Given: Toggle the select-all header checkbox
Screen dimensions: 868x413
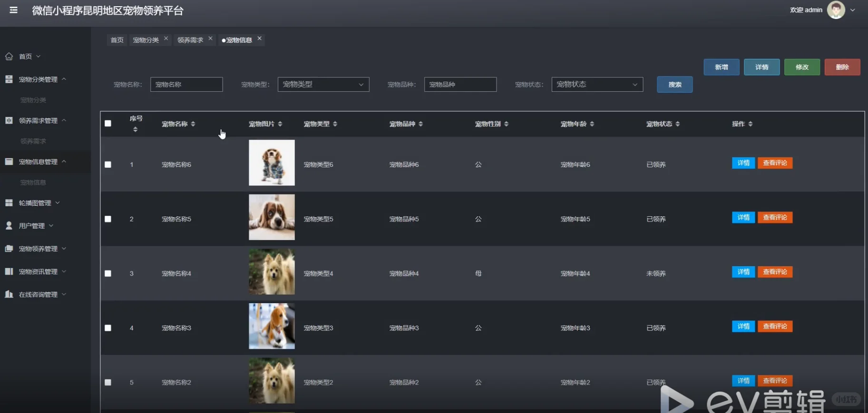Looking at the screenshot, I should click(108, 124).
